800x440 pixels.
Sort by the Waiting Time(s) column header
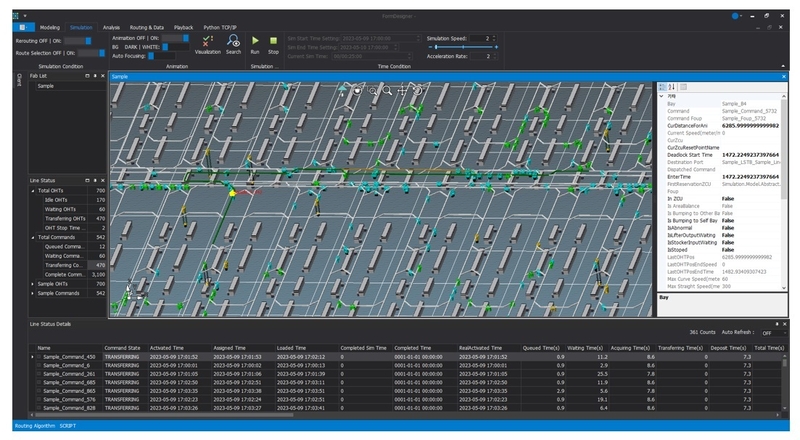coord(587,348)
